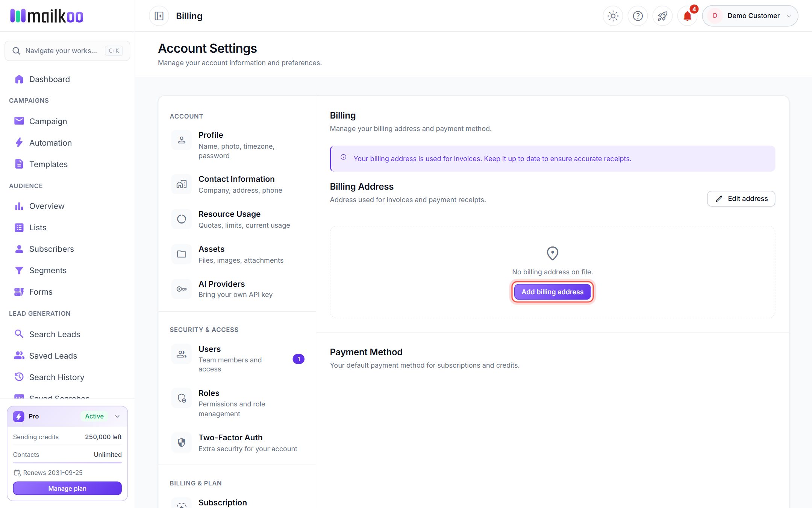This screenshot has width=812, height=508.
Task: Open Templates document icon
Action: (x=19, y=164)
